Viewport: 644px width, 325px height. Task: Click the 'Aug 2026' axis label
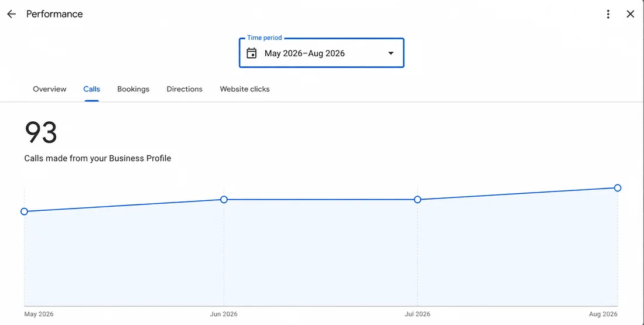(x=603, y=314)
